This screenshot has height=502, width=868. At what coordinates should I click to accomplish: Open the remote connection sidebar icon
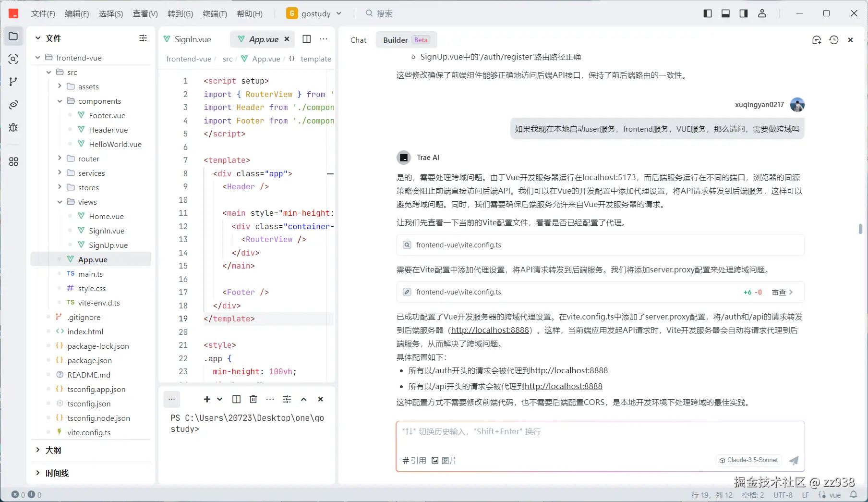13,104
